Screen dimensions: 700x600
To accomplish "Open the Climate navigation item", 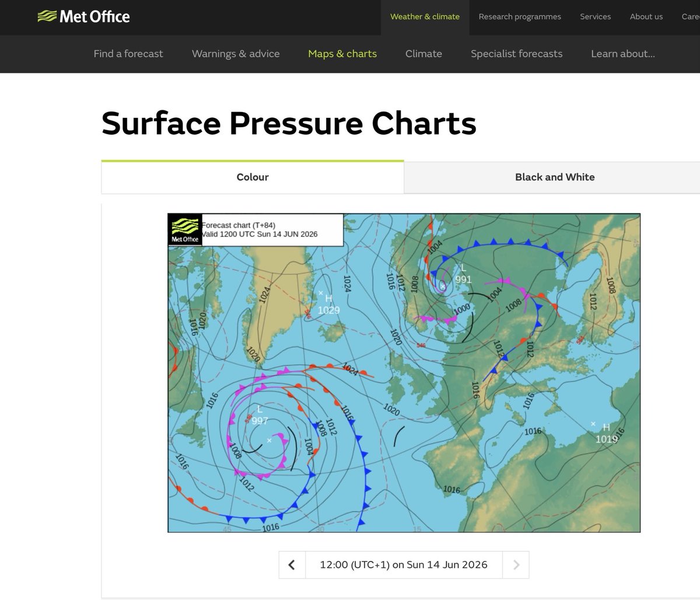I will [423, 54].
